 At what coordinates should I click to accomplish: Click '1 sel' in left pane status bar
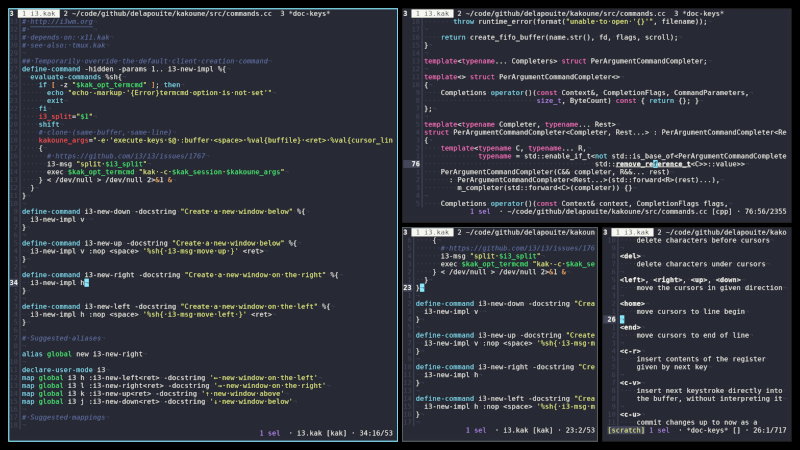tap(270, 433)
